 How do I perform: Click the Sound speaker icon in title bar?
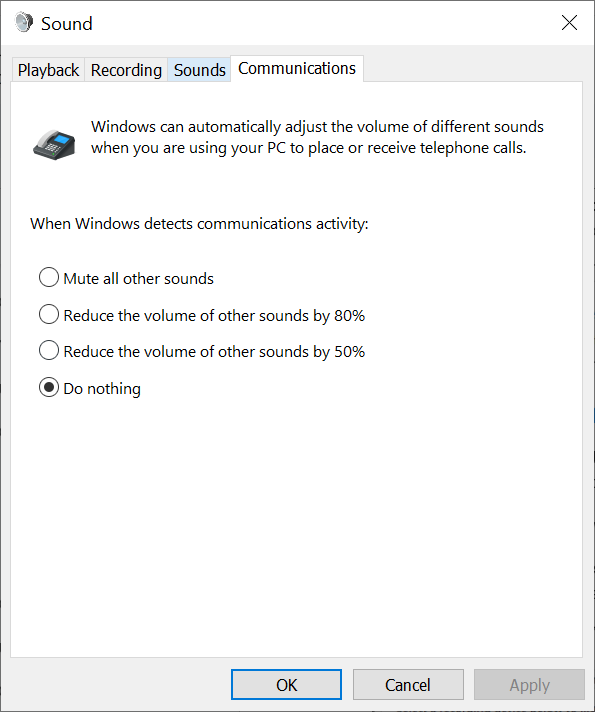[x=24, y=23]
